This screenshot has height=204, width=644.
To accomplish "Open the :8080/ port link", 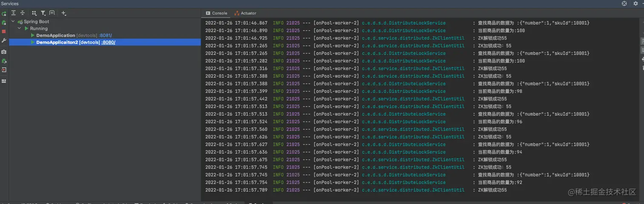I will [108, 42].
